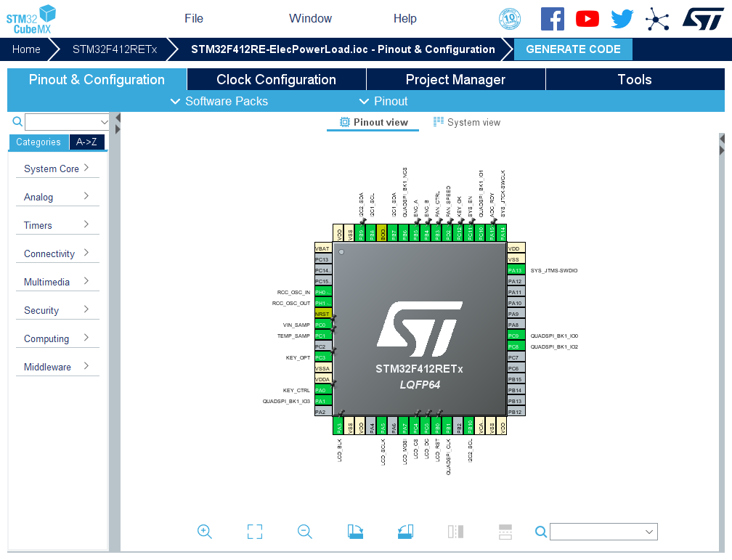Open the Clock Configuration tab
Image resolution: width=732 pixels, height=560 pixels.
click(x=276, y=80)
